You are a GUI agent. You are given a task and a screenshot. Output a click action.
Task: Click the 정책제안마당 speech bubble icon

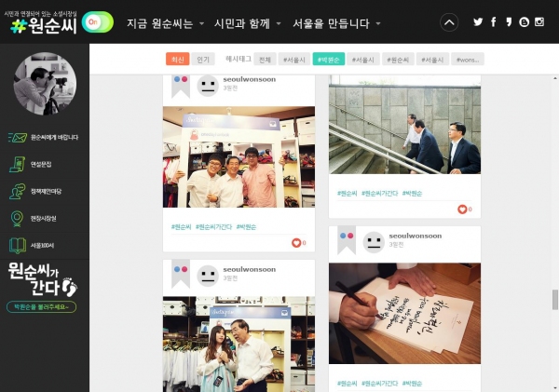(x=18, y=191)
